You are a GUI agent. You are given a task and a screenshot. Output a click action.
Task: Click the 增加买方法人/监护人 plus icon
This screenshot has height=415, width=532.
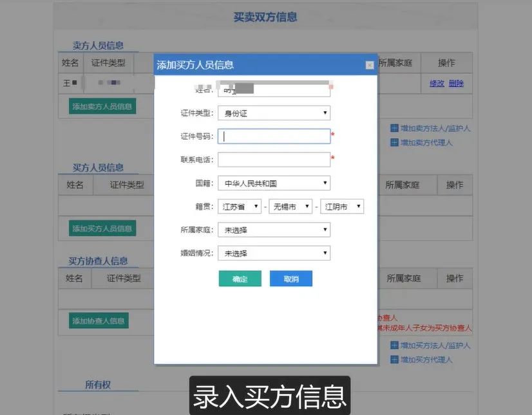(395, 345)
